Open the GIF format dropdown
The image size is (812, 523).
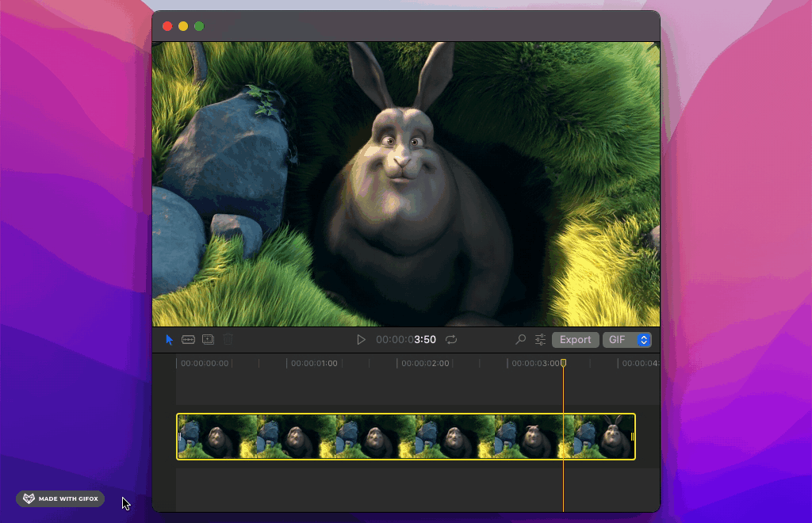627,340
